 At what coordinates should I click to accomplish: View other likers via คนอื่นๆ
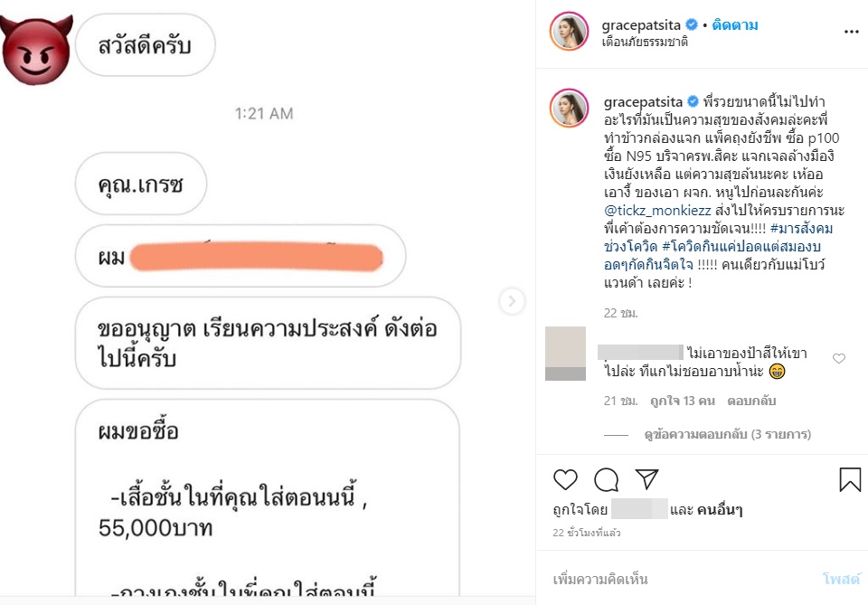(720, 509)
